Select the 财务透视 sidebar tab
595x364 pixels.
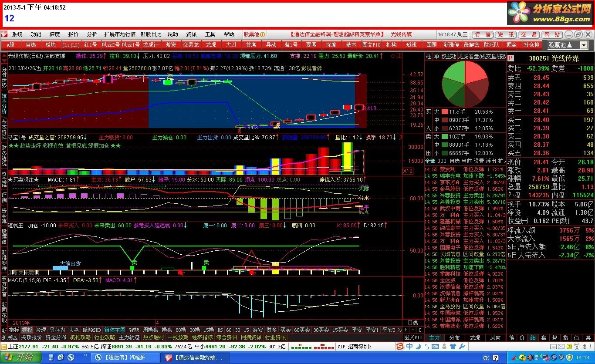point(4,155)
